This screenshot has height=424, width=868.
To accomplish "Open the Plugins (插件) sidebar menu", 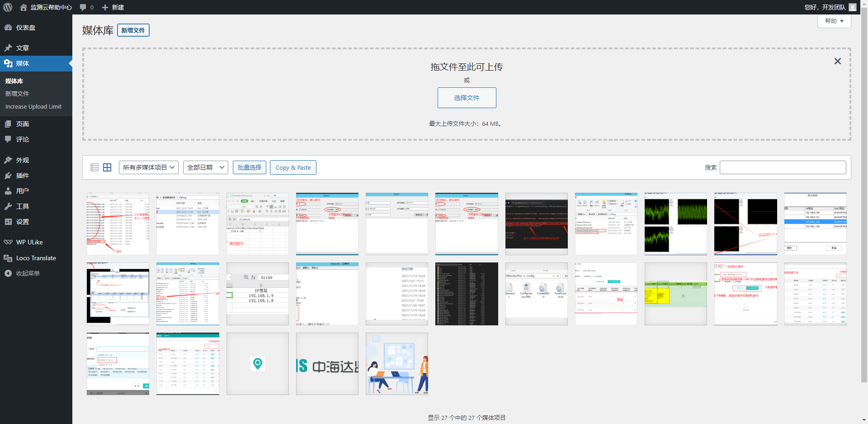I will pos(22,176).
